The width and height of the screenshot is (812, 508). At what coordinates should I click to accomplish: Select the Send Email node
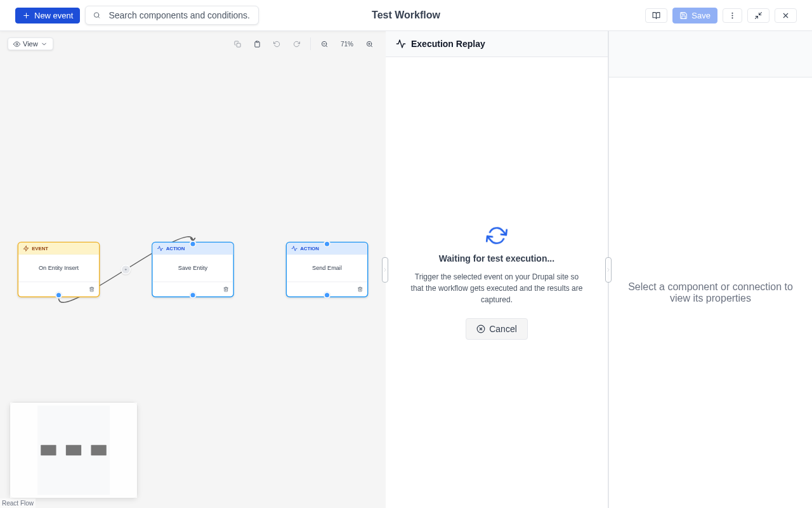click(x=327, y=267)
